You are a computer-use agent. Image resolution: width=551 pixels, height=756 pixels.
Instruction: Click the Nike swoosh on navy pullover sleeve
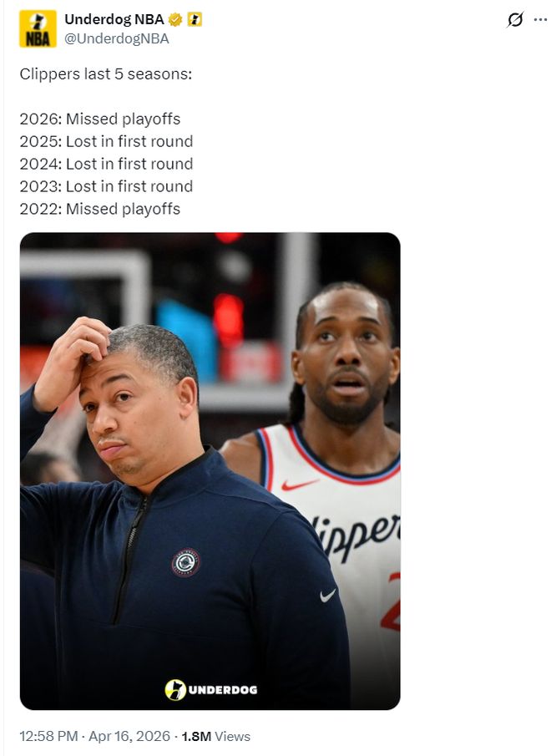(328, 596)
